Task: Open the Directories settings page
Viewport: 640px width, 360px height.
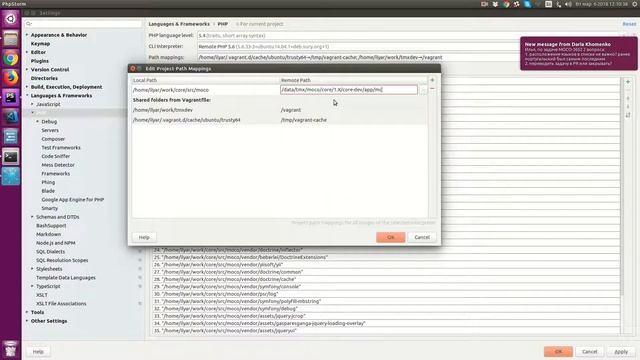Action: click(x=44, y=78)
